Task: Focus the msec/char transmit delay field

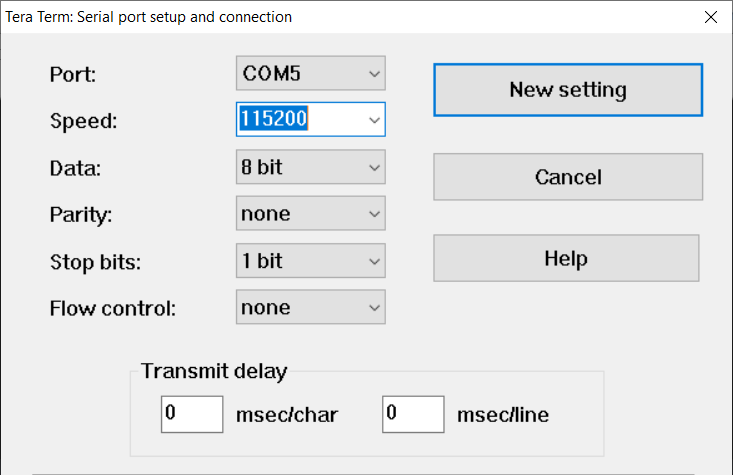Action: point(191,414)
